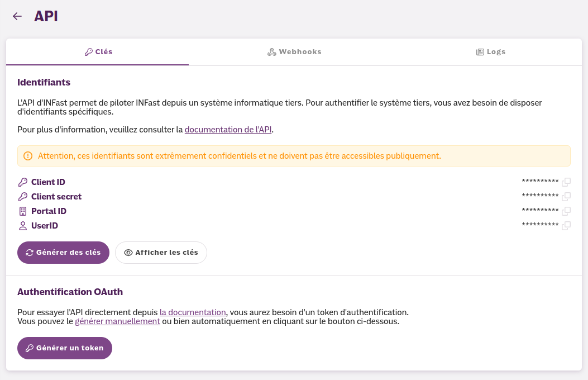Open the Webhooks tab
588x380 pixels.
(x=294, y=52)
